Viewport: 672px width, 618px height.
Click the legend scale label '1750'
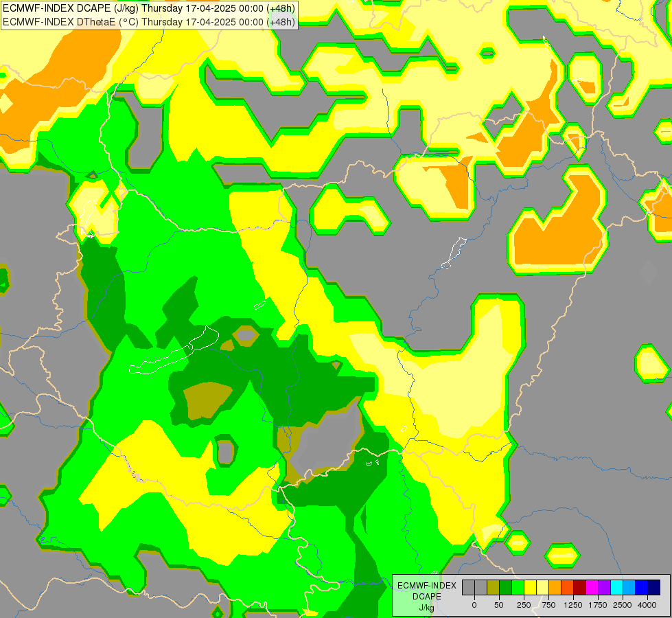click(x=598, y=605)
